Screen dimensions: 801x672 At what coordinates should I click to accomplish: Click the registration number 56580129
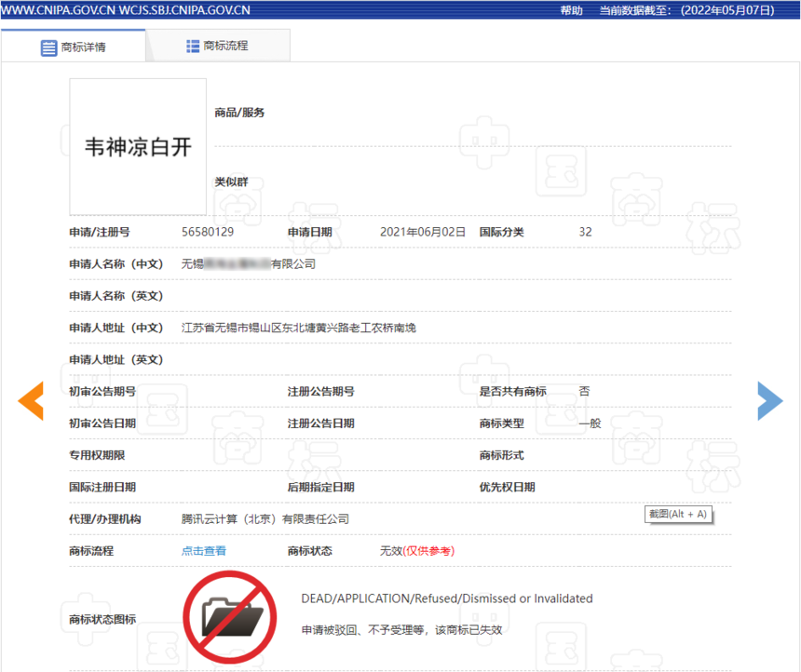pos(208,232)
